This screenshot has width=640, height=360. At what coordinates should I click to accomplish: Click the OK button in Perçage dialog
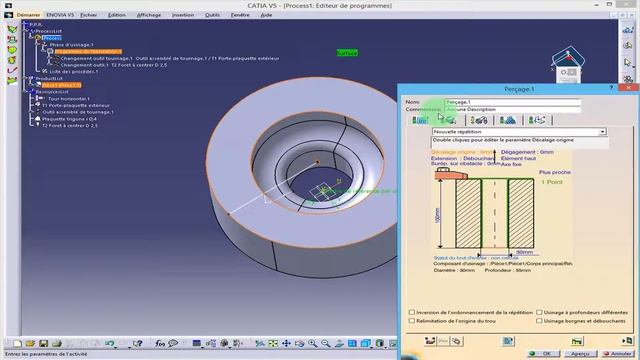543,353
